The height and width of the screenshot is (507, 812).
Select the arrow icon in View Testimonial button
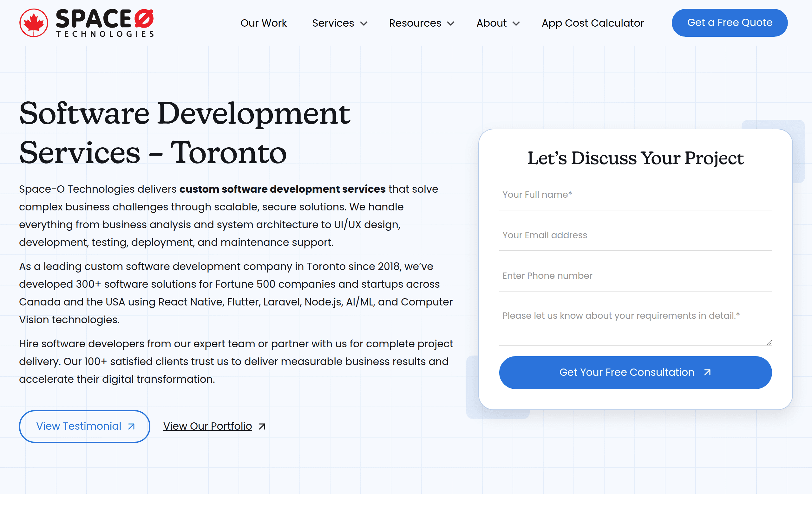[131, 426]
